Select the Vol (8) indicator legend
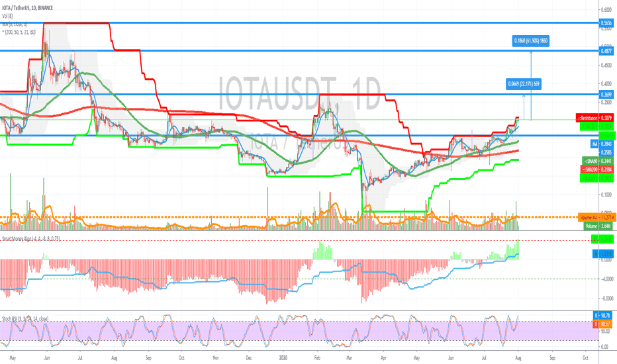 [x=7, y=16]
